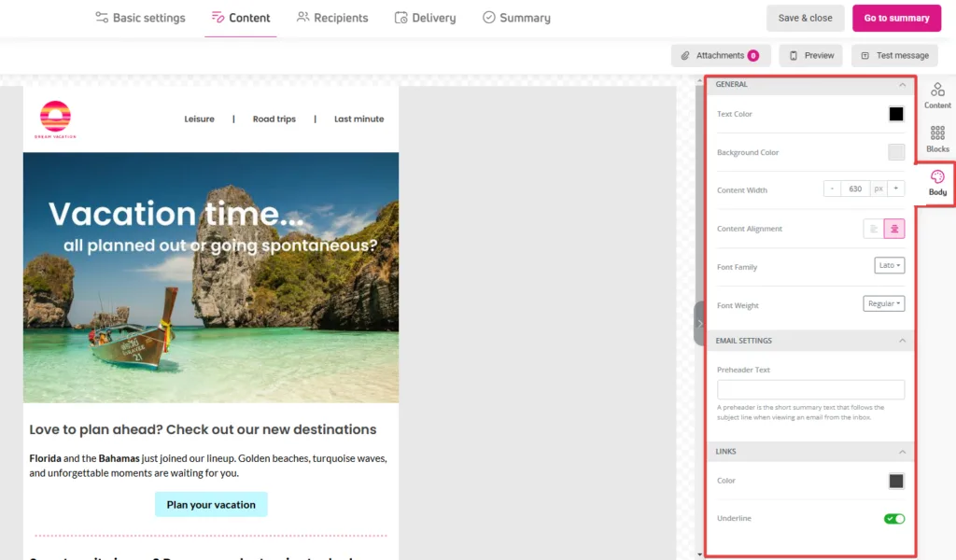
Task: Click the Content Alignment label
Action: pyautogui.click(x=750, y=229)
